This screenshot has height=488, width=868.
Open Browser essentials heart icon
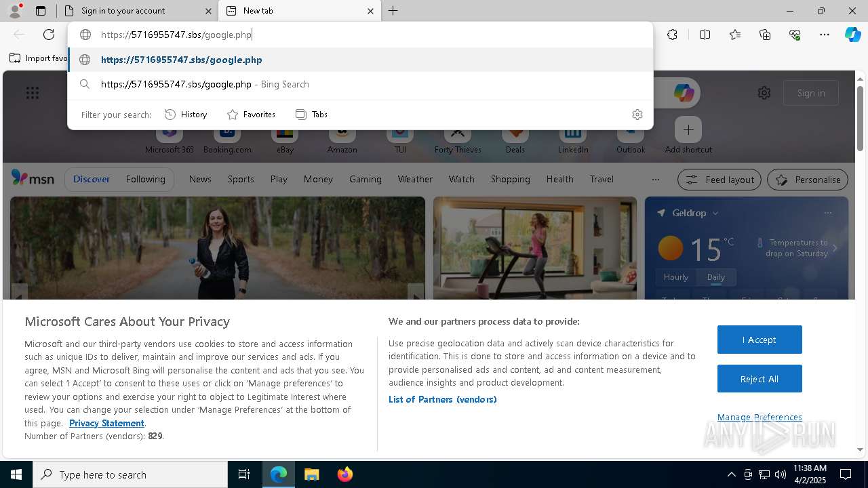[795, 35]
